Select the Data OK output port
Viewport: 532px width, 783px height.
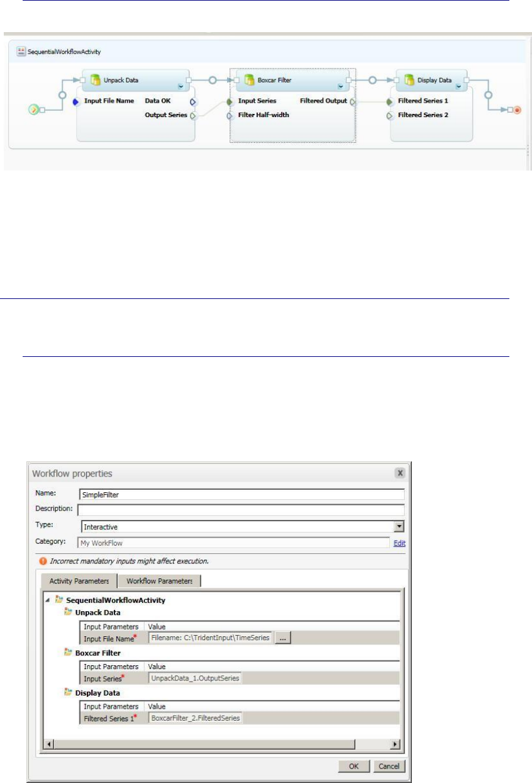[193, 101]
